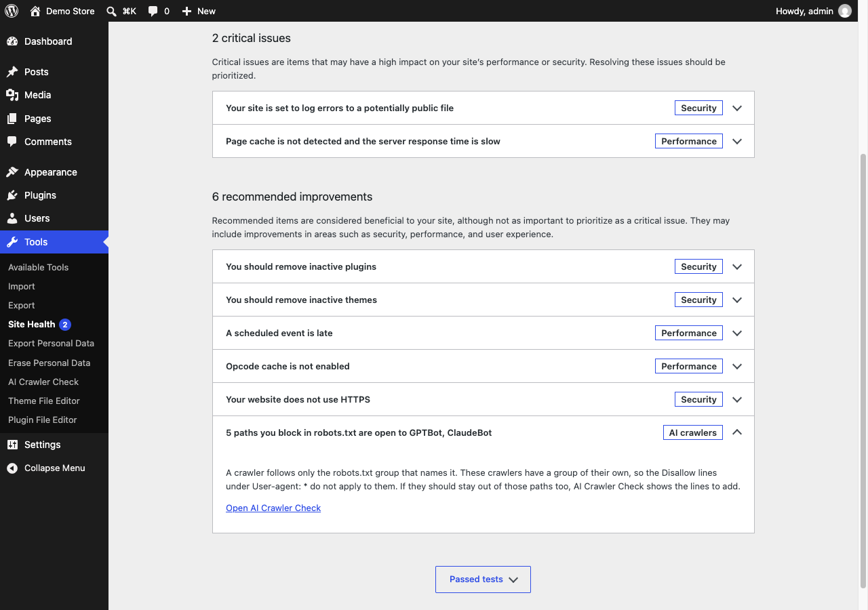The height and width of the screenshot is (610, 868).
Task: Click the Demo Store home icon
Action: pyautogui.click(x=35, y=11)
